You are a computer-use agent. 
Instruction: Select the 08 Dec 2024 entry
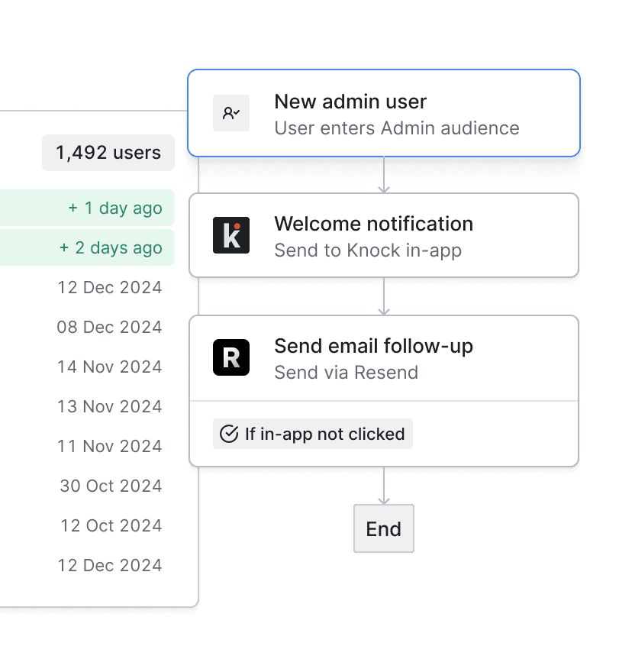[x=109, y=328]
